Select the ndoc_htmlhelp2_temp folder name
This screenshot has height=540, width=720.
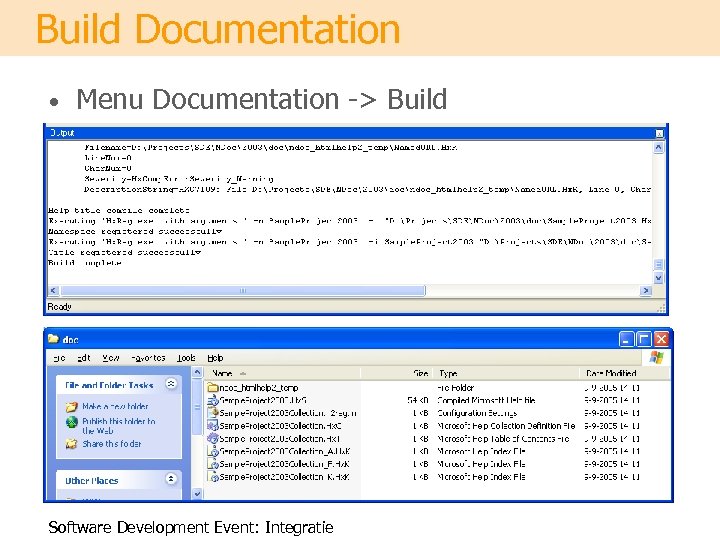(x=259, y=388)
